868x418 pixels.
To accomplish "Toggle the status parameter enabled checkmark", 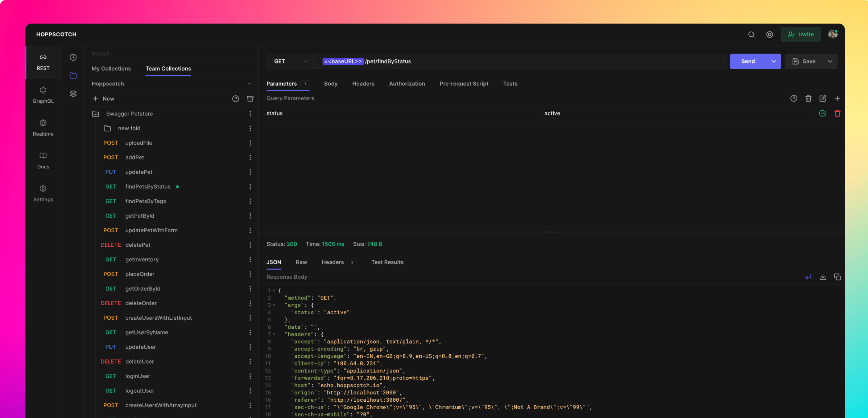I will [823, 113].
